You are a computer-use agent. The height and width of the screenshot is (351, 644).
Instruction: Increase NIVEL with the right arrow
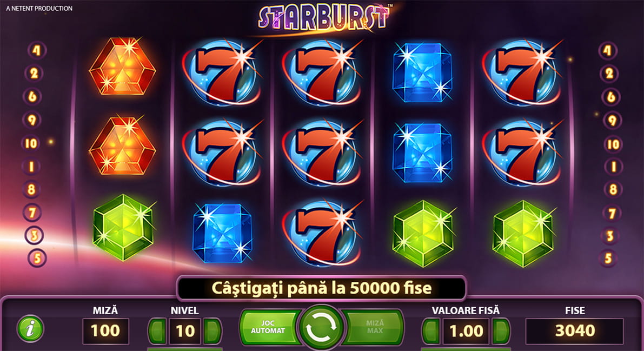213,331
